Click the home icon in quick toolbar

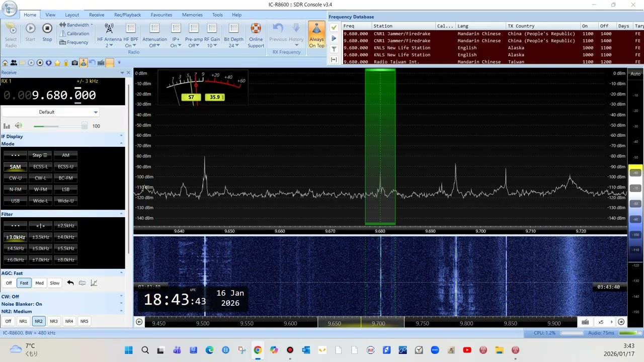5,63
